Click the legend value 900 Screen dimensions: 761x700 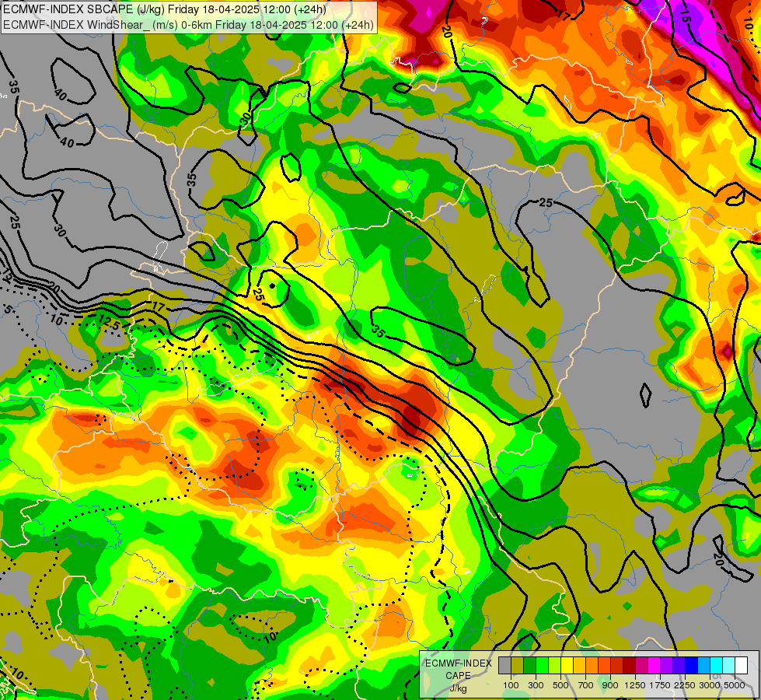tap(610, 685)
